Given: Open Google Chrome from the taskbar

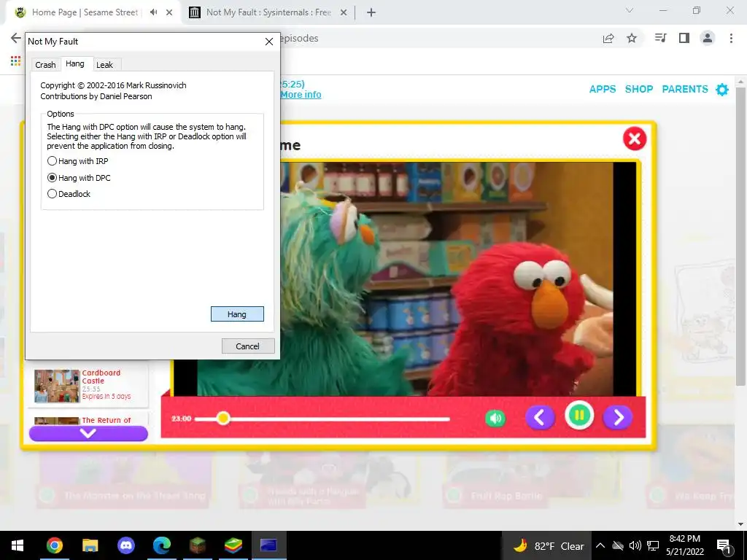Looking at the screenshot, I should (54, 545).
